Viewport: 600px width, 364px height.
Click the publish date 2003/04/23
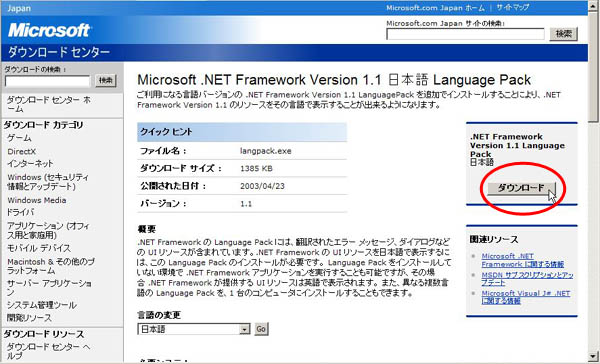[x=262, y=186]
